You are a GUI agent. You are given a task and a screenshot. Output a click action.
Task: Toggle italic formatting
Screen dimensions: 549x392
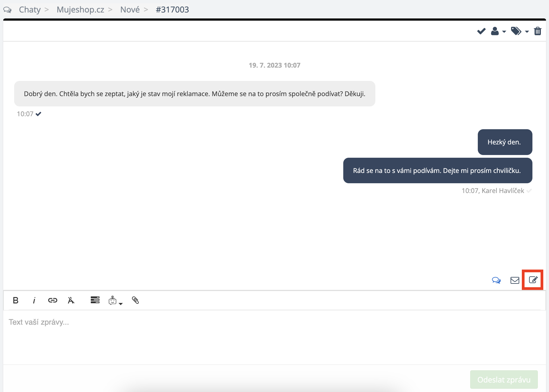pyautogui.click(x=34, y=300)
